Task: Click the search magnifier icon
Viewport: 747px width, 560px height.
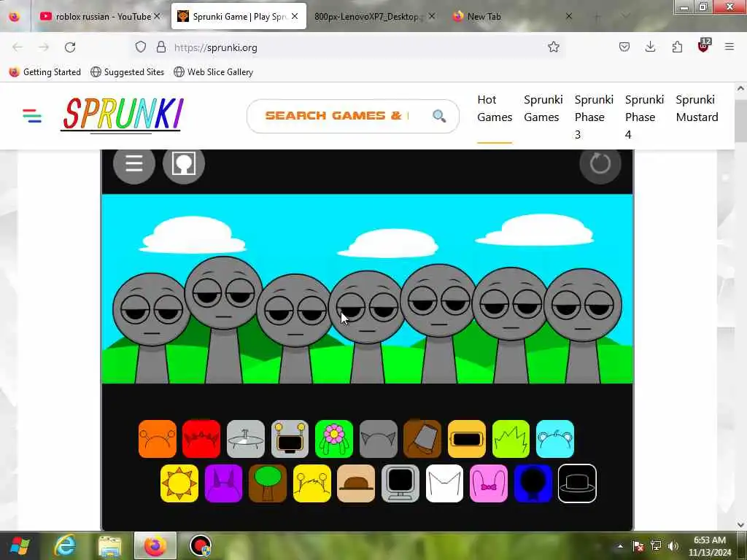Action: [x=439, y=116]
